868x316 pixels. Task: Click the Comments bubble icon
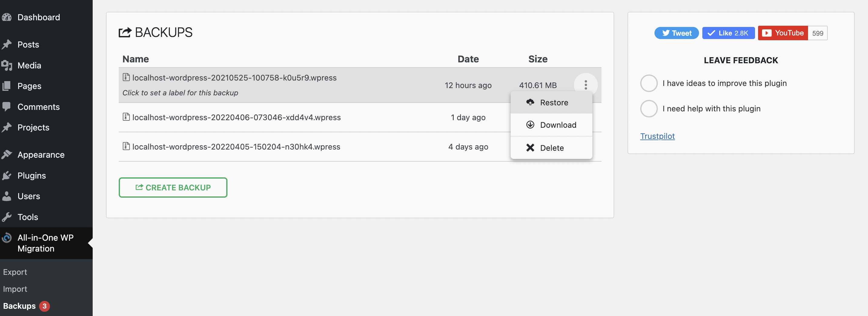tap(7, 107)
